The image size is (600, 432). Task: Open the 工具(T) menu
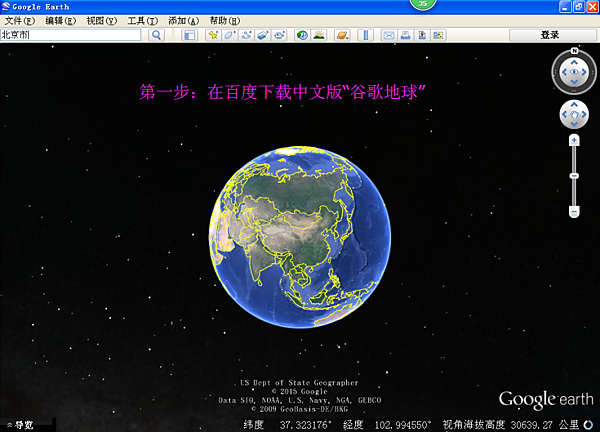(x=142, y=21)
